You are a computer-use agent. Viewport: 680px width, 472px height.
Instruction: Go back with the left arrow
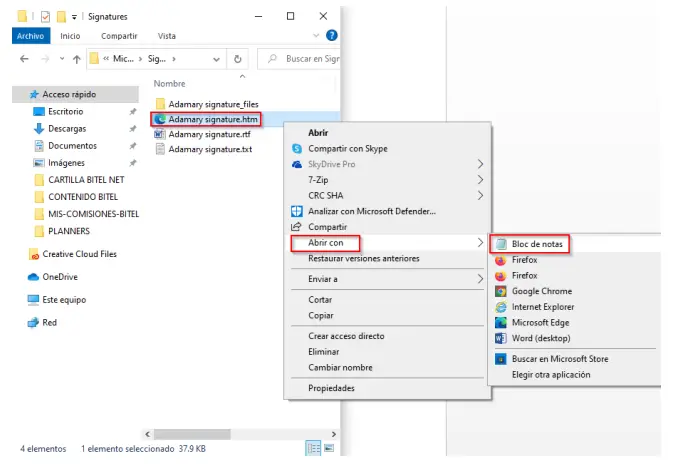[x=24, y=59]
